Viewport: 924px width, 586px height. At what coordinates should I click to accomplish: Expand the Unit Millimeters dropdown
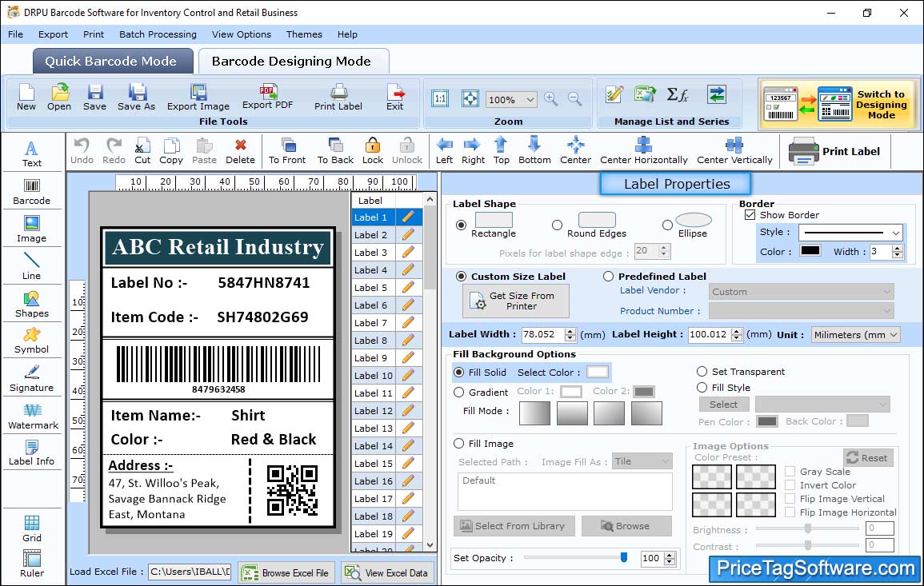[x=894, y=335]
